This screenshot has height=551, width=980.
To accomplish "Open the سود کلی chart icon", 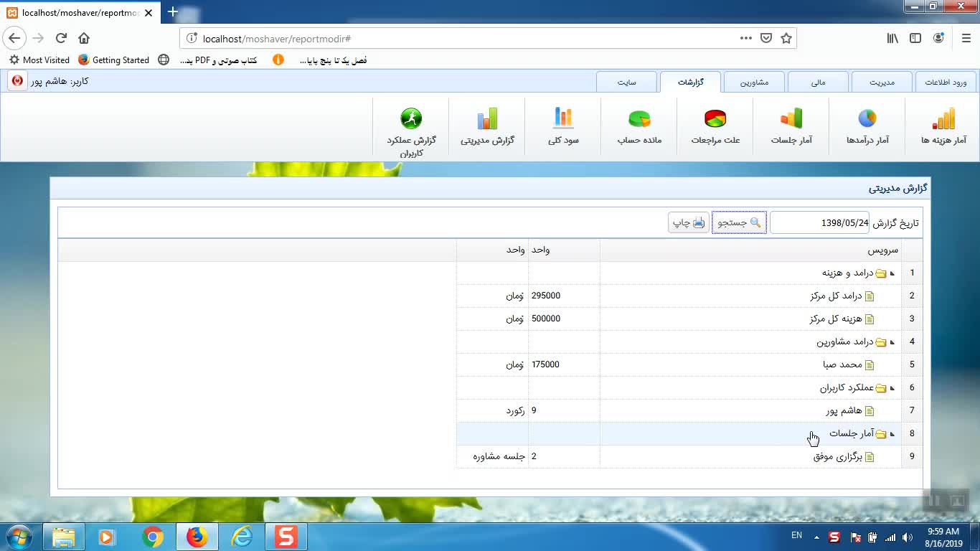I will click(x=563, y=120).
